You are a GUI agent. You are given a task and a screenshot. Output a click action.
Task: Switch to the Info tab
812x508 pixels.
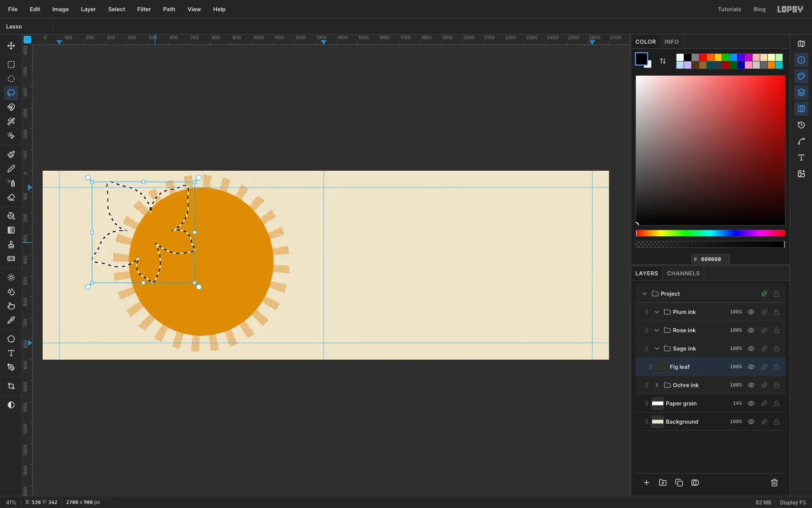click(671, 42)
